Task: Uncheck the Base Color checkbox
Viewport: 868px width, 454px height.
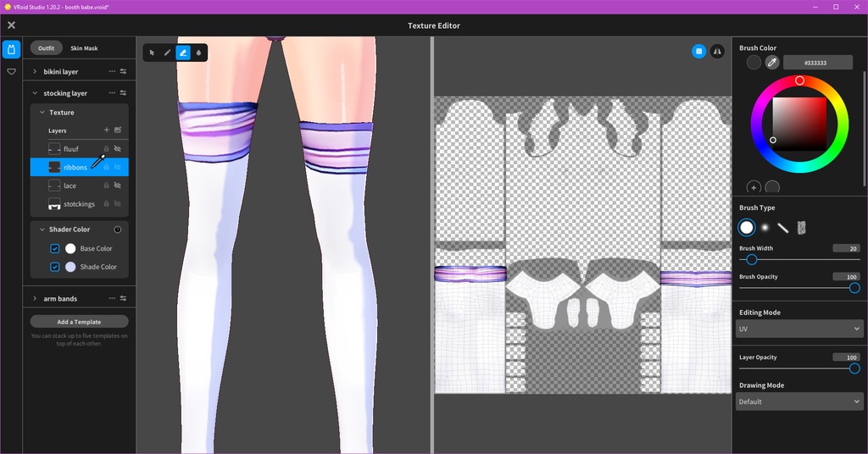Action: [x=55, y=248]
